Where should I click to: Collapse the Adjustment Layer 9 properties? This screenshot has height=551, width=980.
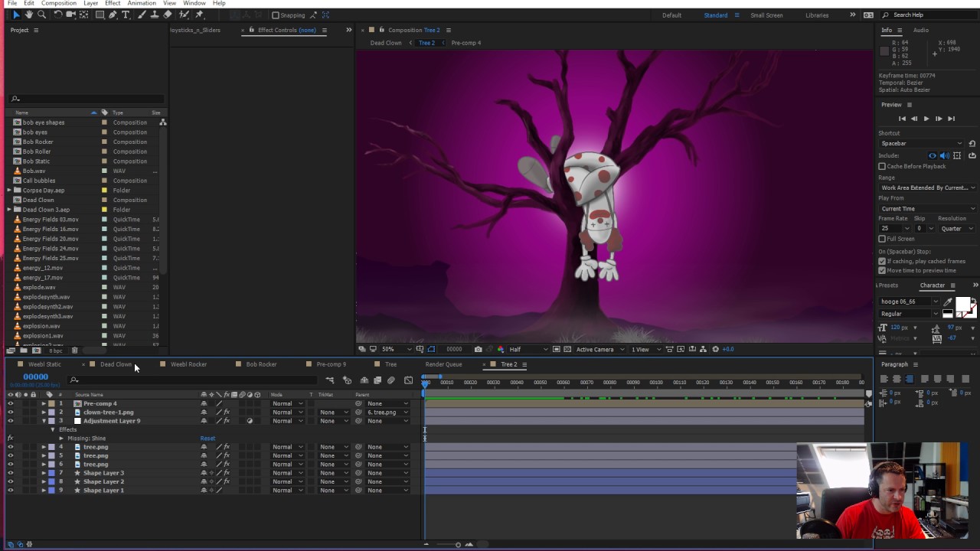44,421
